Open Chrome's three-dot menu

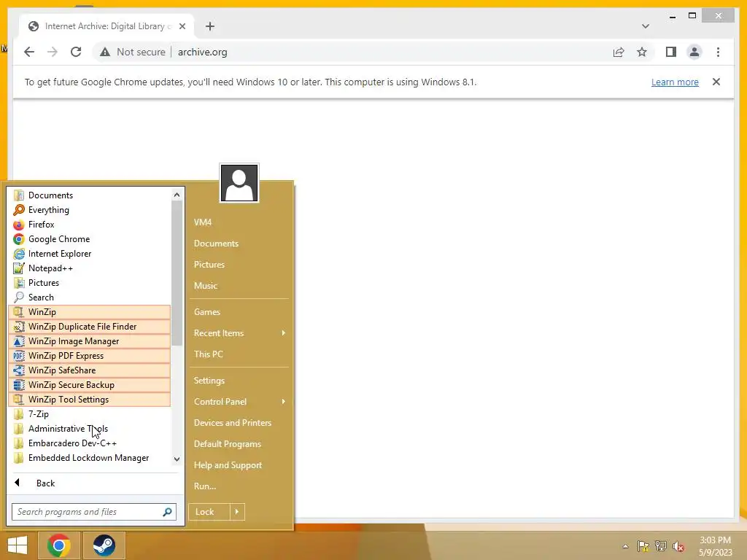(718, 52)
